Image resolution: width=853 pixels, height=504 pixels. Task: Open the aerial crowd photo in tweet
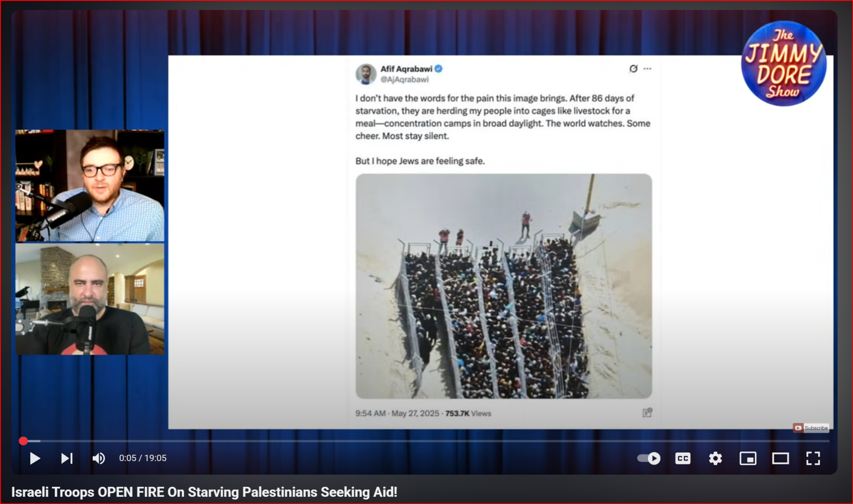coord(504,286)
